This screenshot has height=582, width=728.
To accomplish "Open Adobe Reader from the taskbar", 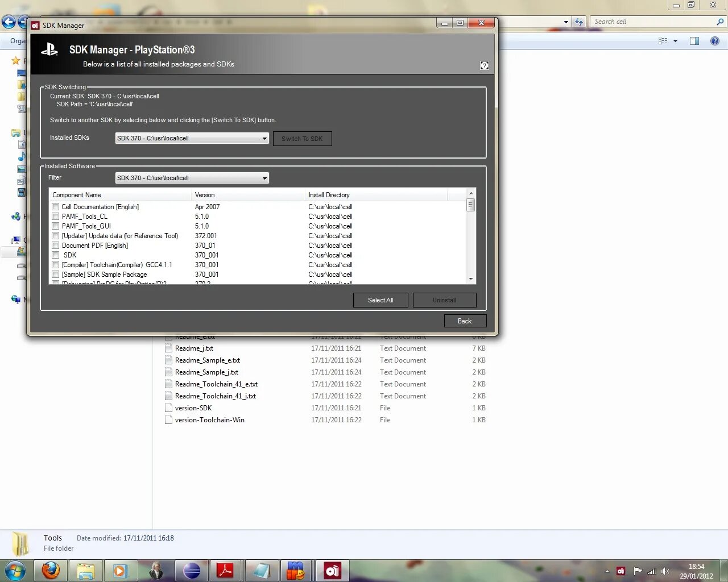I will [x=226, y=570].
